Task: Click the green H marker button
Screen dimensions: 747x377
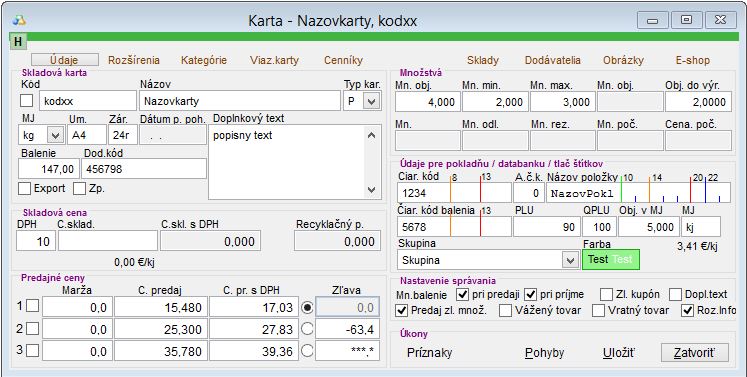Action: [18, 41]
